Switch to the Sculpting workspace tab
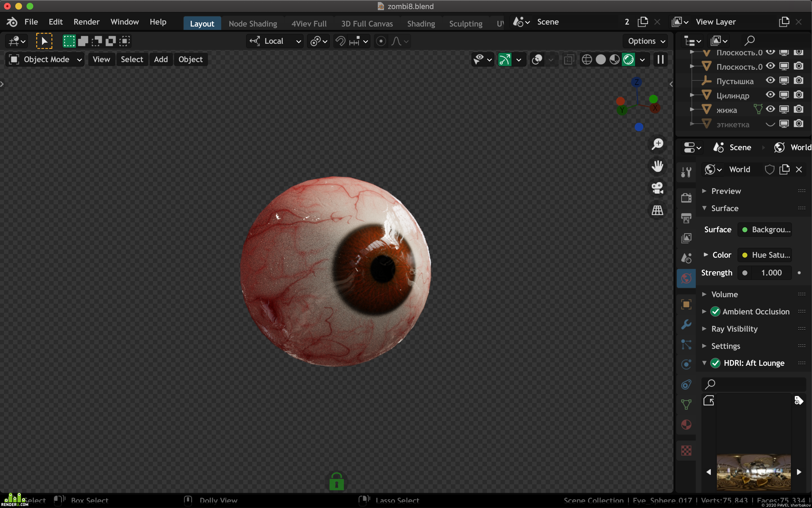The image size is (812, 508). coord(466,23)
